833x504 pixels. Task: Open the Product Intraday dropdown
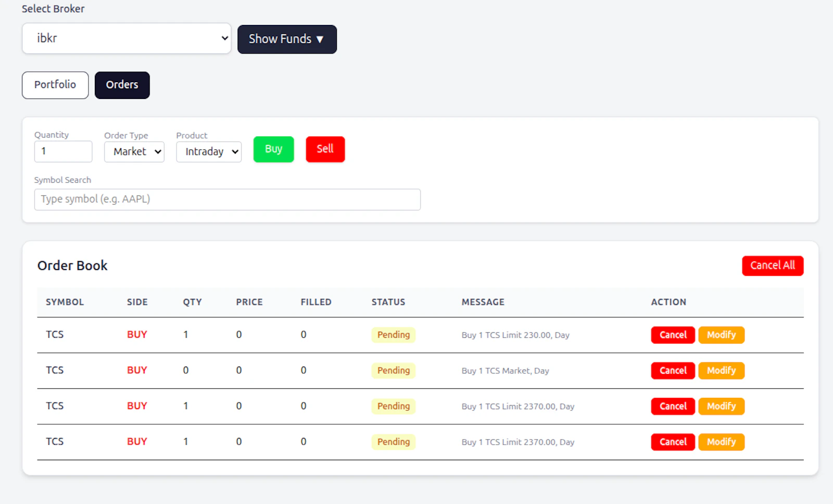point(209,152)
